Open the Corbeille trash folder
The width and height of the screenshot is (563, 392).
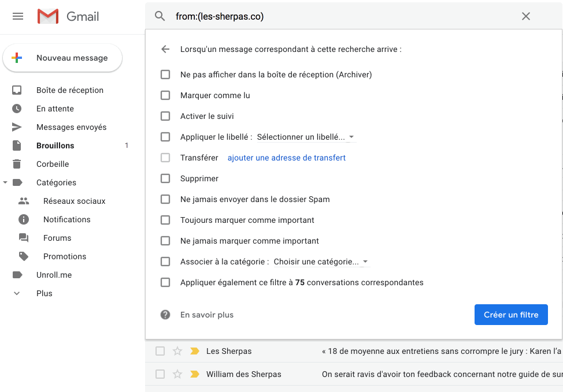click(x=53, y=164)
